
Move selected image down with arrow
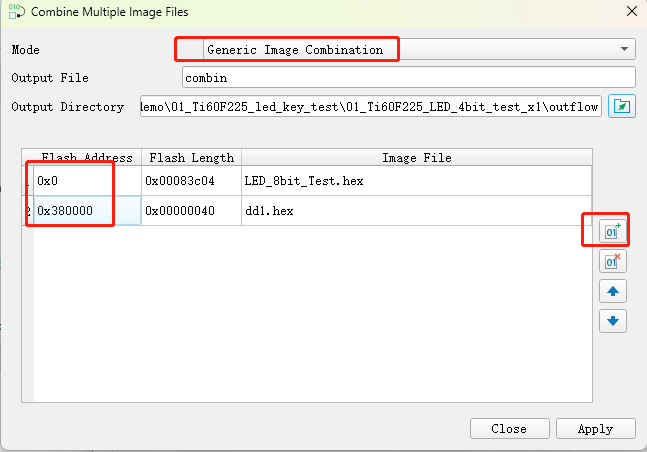[x=612, y=321]
